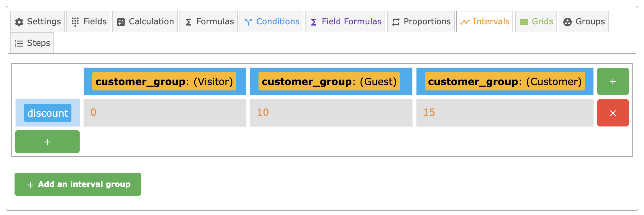This screenshot has width=644, height=215.
Task: Click the circle icon on Groups tab
Action: tap(568, 22)
